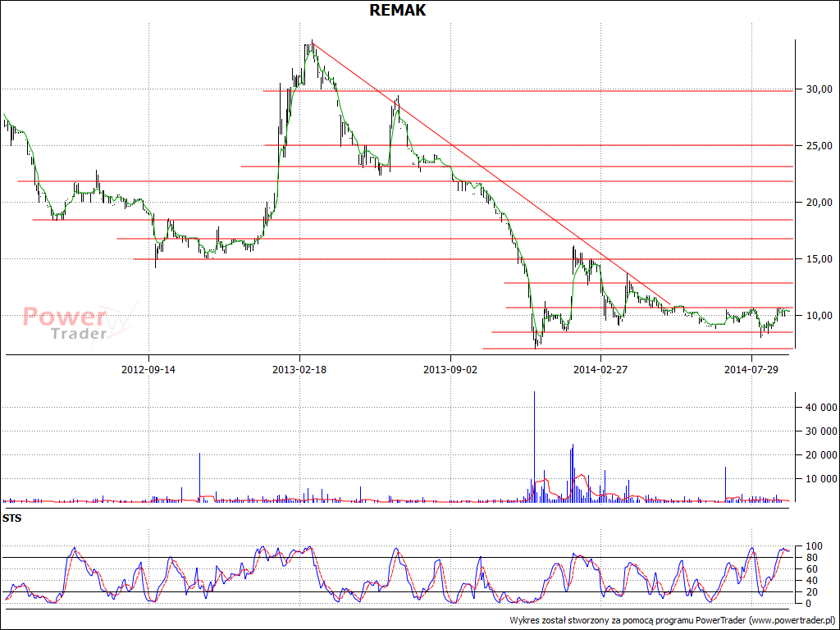Click the 20,00 price axis label
This screenshot has width=840, height=630.
pyautogui.click(x=819, y=203)
